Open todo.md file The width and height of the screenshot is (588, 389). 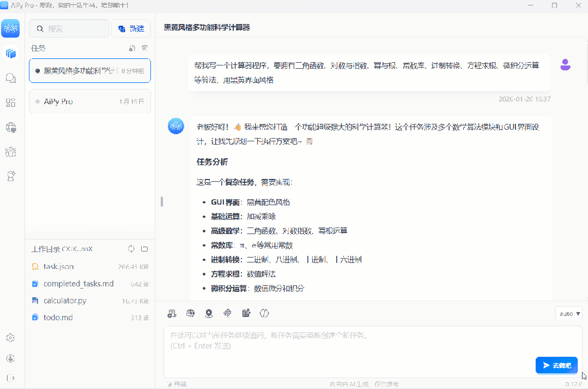tap(90, 318)
